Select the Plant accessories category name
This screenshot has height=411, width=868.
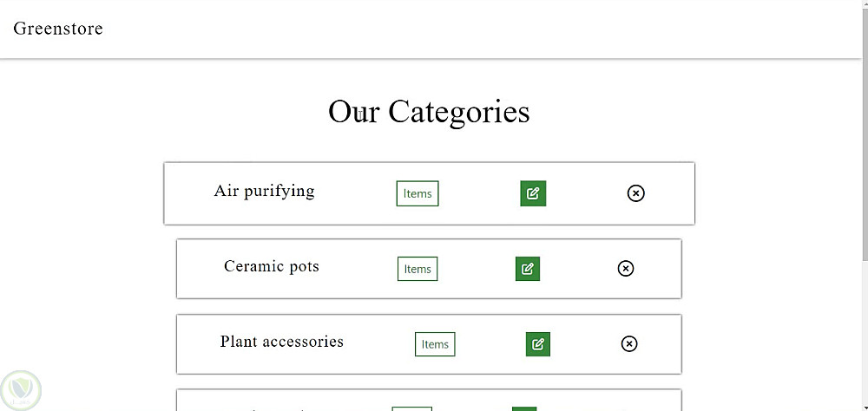[x=281, y=342]
